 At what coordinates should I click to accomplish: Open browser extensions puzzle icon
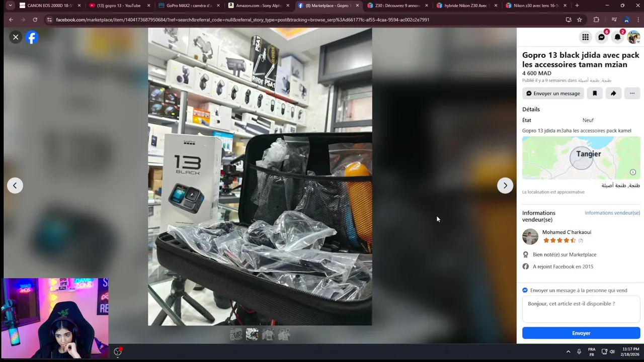596,20
